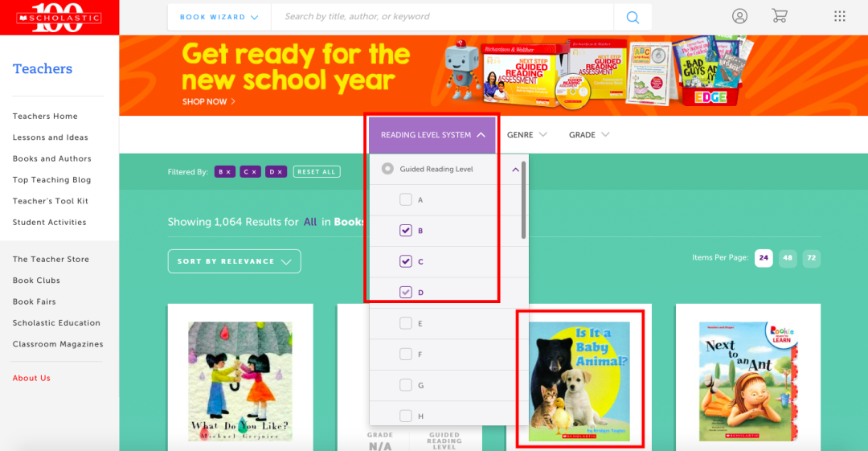This screenshot has width=868, height=451.
Task: Remove the C filter tag
Action: (x=250, y=172)
